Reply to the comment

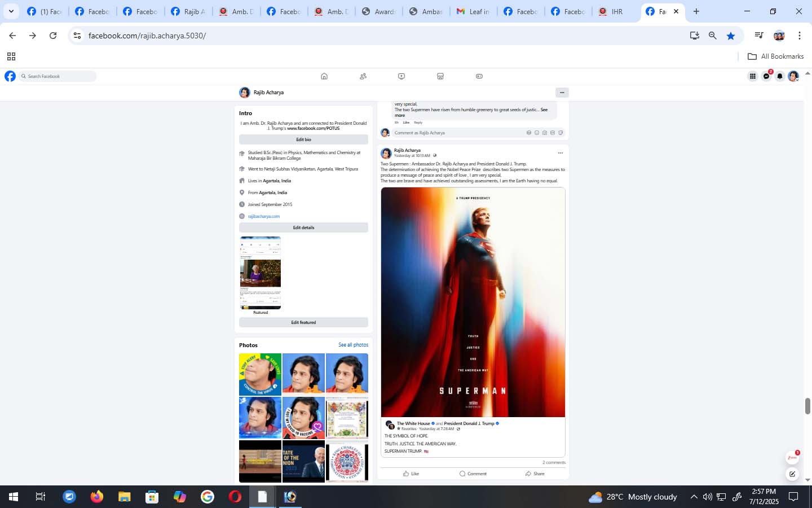coord(418,122)
